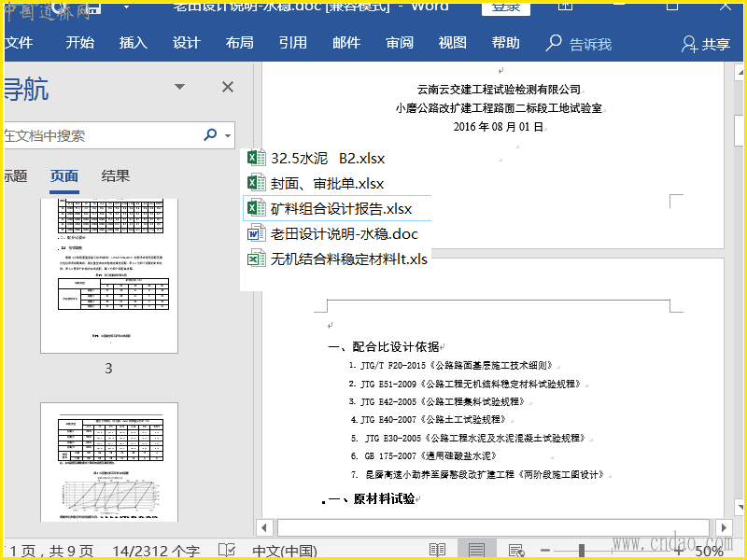Click reference line GB 175-2007
Screen dimensions: 747x560
tap(424, 456)
